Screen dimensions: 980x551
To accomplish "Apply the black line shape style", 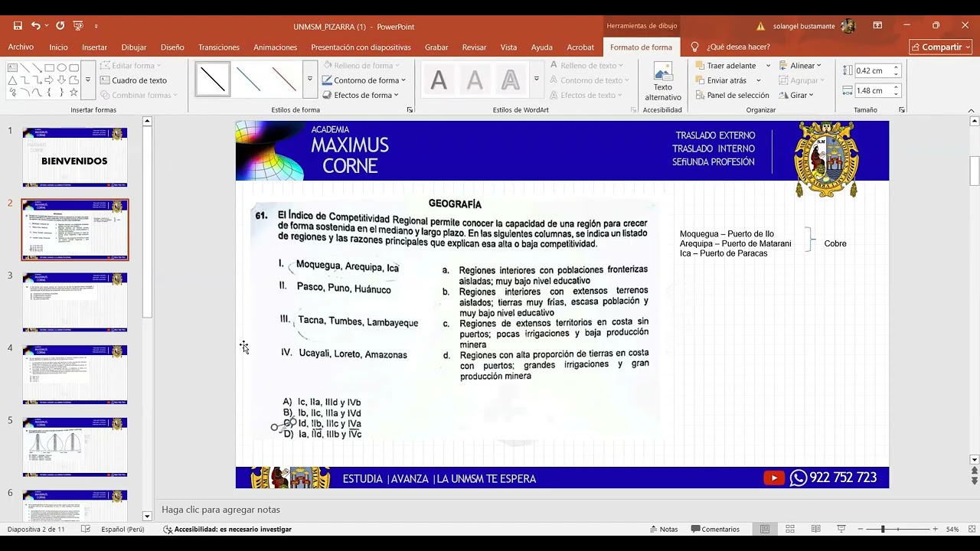I will pos(213,80).
